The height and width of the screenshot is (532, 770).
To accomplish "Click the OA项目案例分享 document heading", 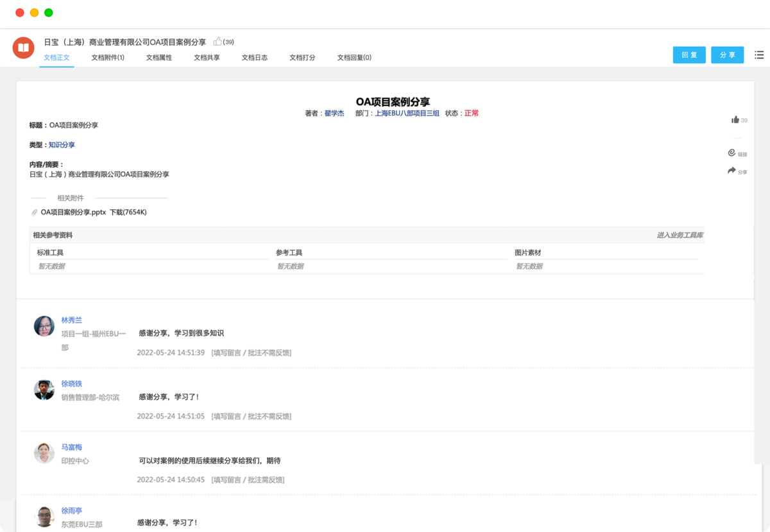I will coord(393,101).
